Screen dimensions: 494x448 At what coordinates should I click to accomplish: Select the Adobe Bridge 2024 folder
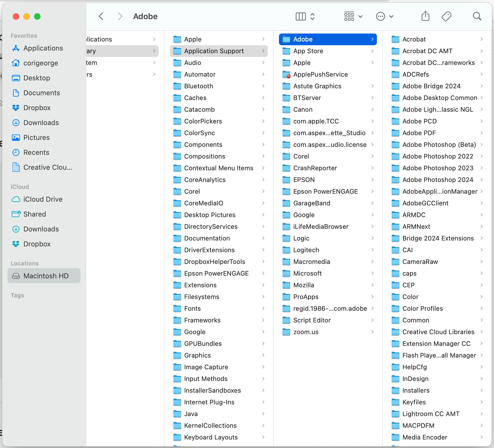point(437,86)
